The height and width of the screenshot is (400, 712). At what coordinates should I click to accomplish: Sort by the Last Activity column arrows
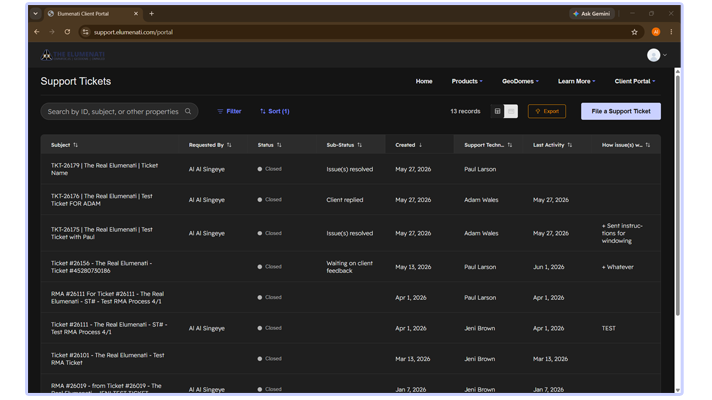[570, 145]
